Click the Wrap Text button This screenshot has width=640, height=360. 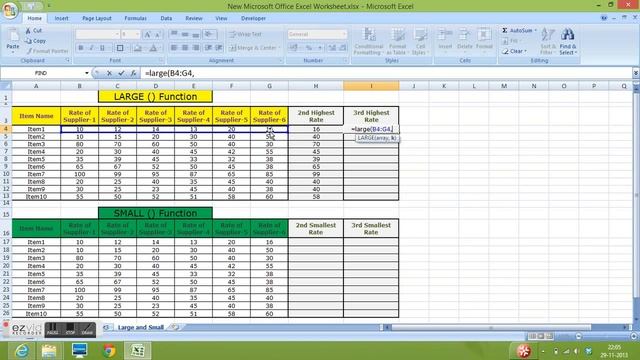(246, 34)
